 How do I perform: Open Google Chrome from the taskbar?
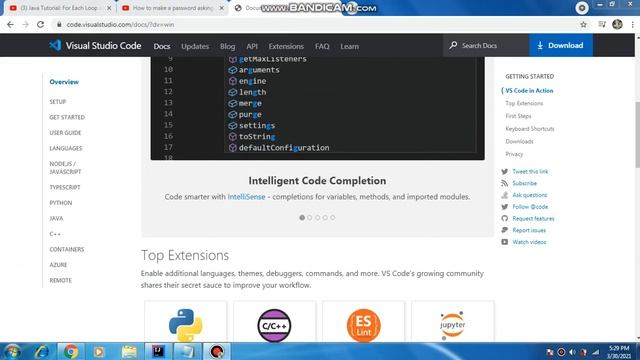pos(71,351)
